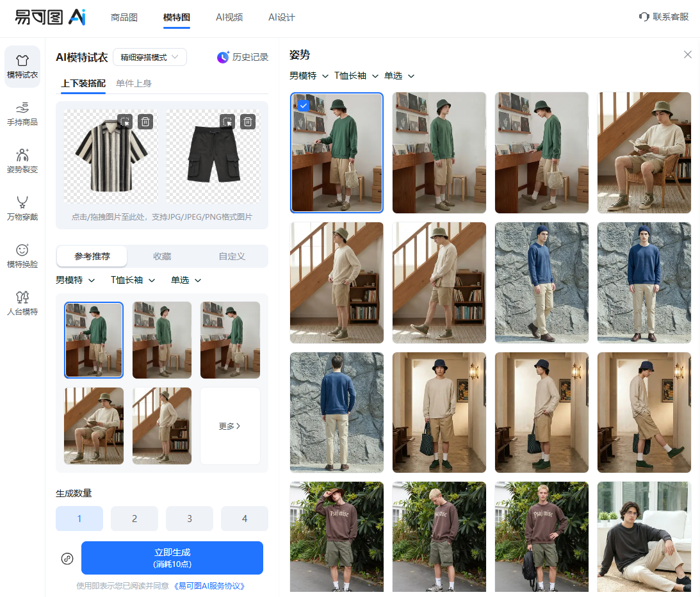700x597 pixels.
Task: Click the round icon beside 立即生成
Action: [67, 558]
